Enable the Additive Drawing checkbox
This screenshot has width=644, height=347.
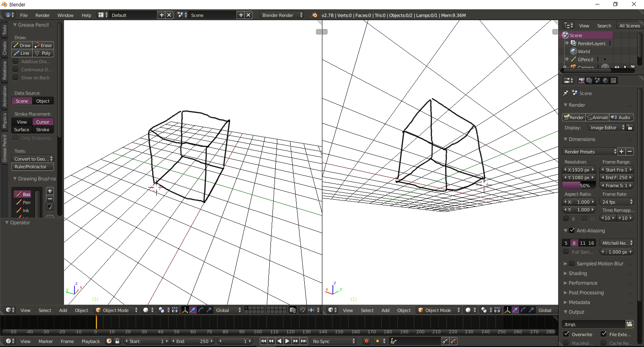pos(16,62)
